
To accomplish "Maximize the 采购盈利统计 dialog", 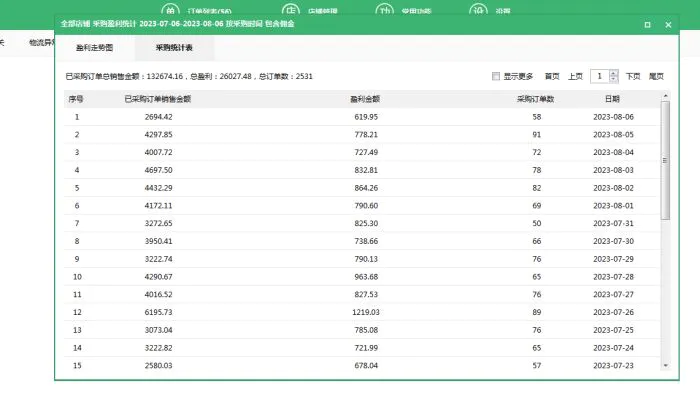I will tap(647, 25).
